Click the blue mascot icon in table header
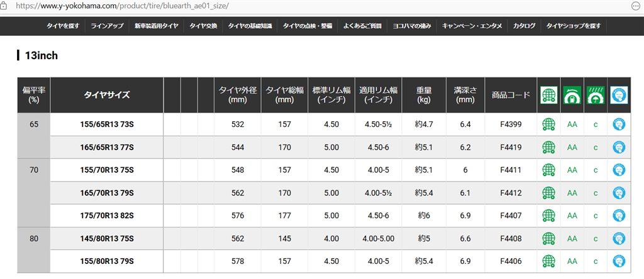The width and height of the screenshot is (644, 279). [x=619, y=96]
